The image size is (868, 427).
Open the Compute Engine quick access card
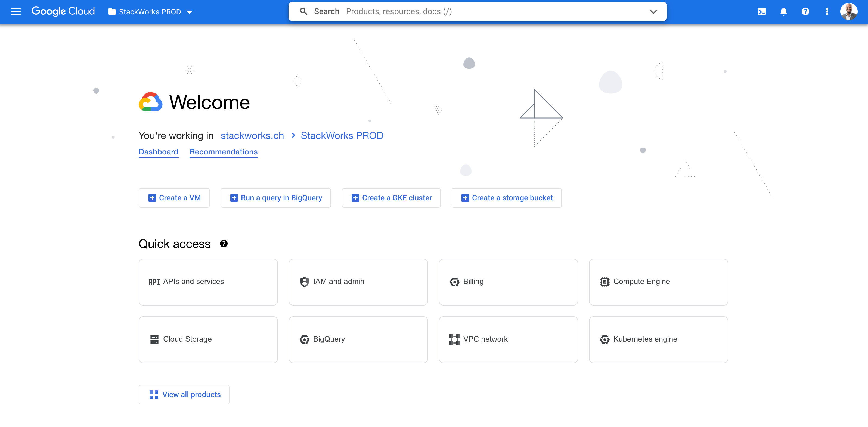(658, 282)
